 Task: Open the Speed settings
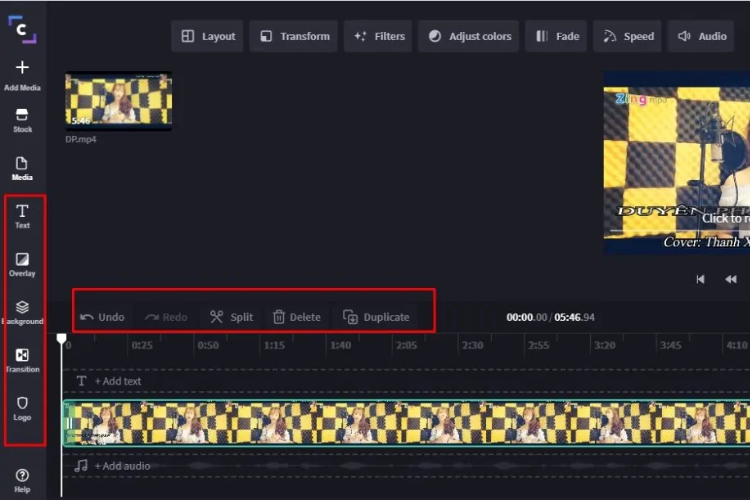(628, 36)
